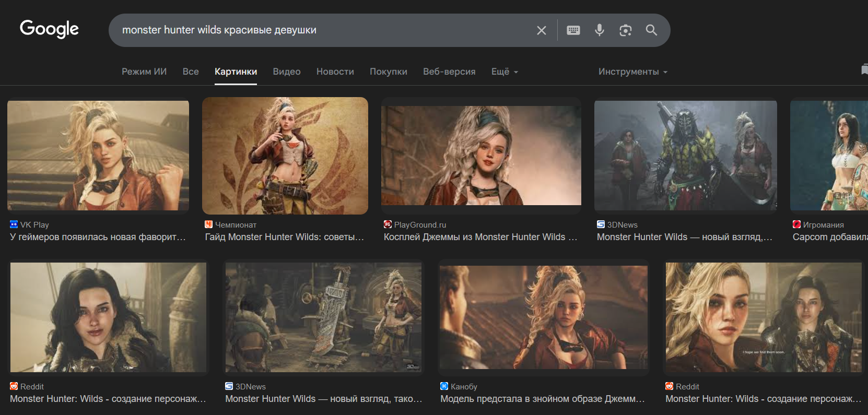Open the Веб-версия tab
868x415 pixels.
tap(449, 72)
